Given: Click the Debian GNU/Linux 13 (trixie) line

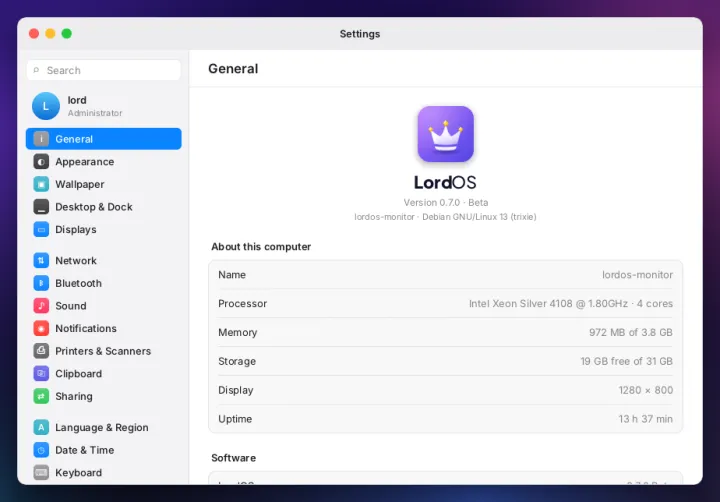Looking at the screenshot, I should [445, 217].
